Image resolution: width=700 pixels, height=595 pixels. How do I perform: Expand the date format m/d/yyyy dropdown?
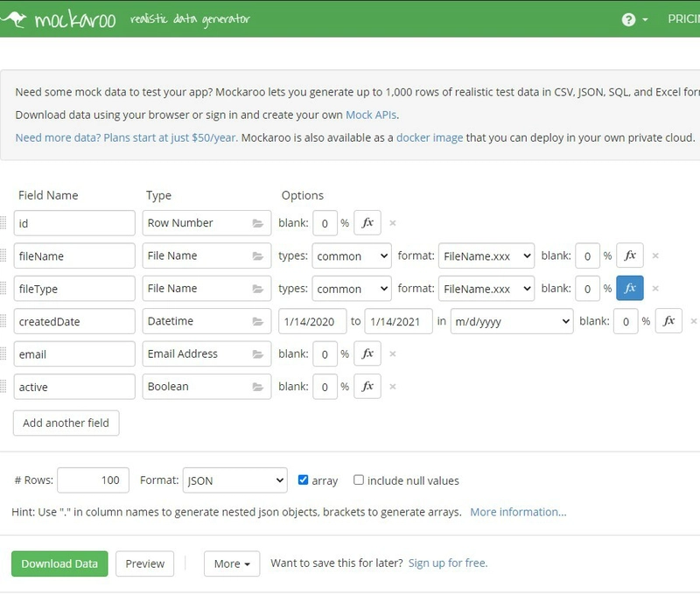click(512, 321)
